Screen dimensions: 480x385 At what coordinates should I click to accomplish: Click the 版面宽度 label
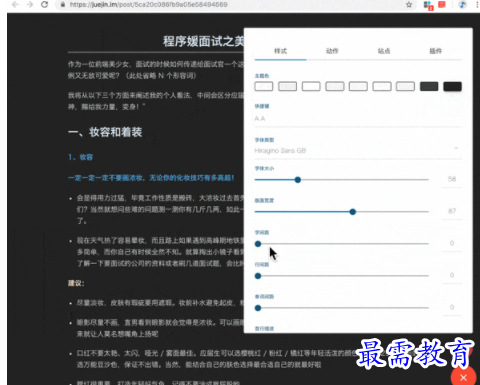pyautogui.click(x=264, y=200)
